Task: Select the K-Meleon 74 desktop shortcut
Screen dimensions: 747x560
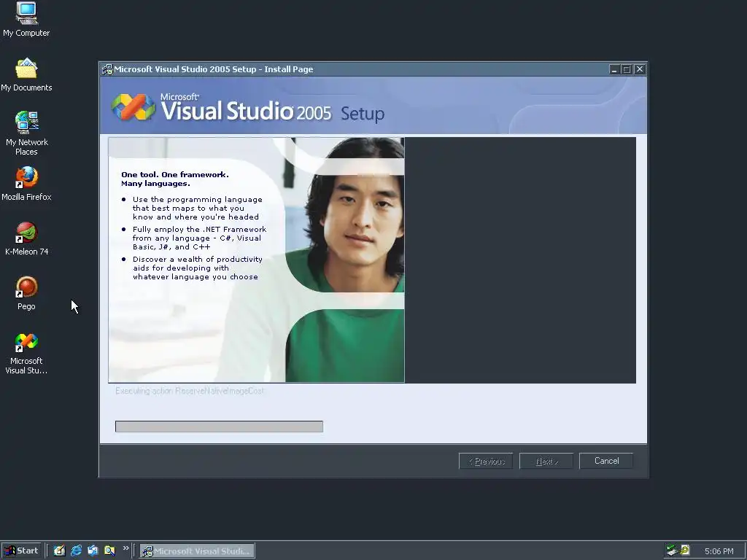Action: click(26, 238)
